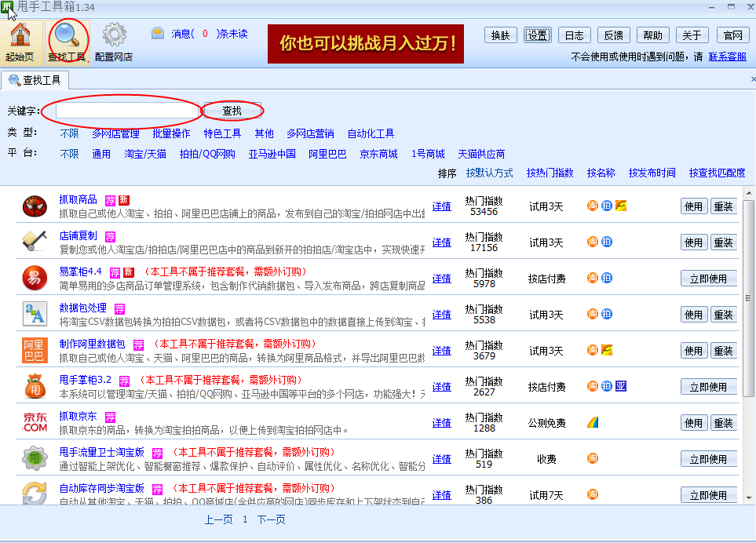Screen dimensions: 756x543
Task: Filter type by 多网店管理
Action: click(x=115, y=133)
